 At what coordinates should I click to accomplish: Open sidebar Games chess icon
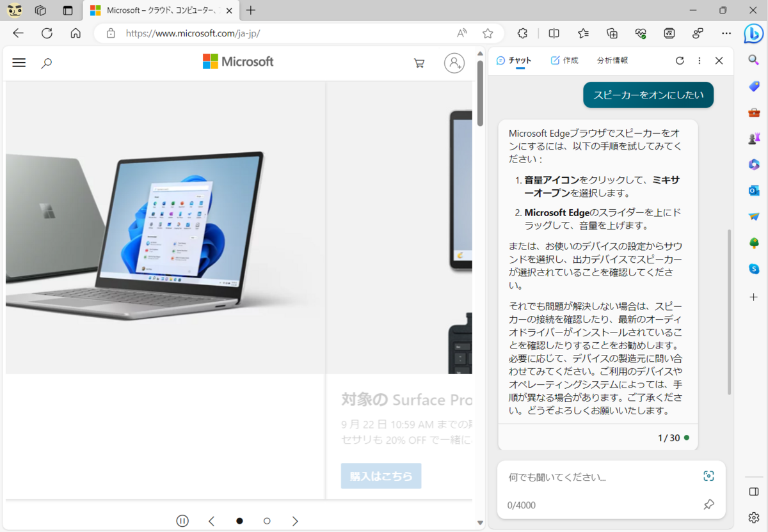754,138
